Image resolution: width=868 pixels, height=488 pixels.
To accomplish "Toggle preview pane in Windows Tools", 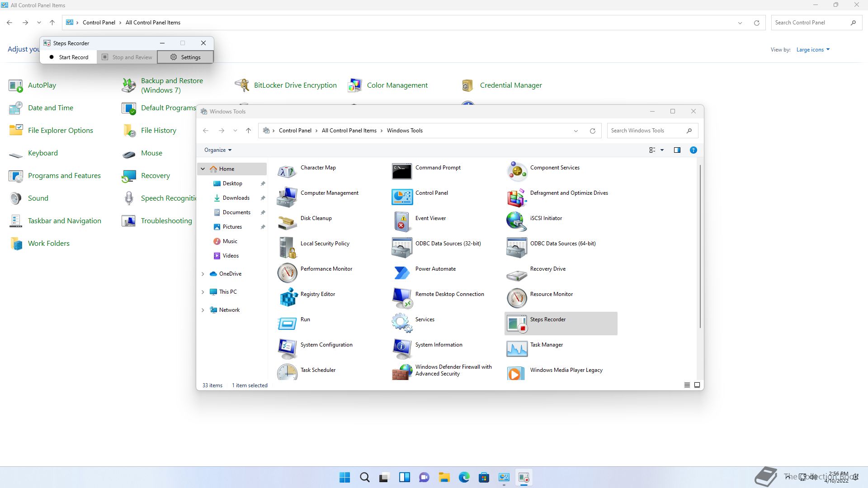I will (x=677, y=150).
